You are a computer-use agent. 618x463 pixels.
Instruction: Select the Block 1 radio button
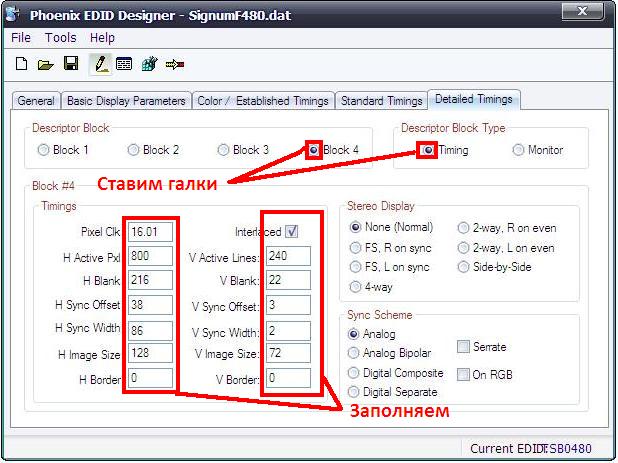click(43, 150)
